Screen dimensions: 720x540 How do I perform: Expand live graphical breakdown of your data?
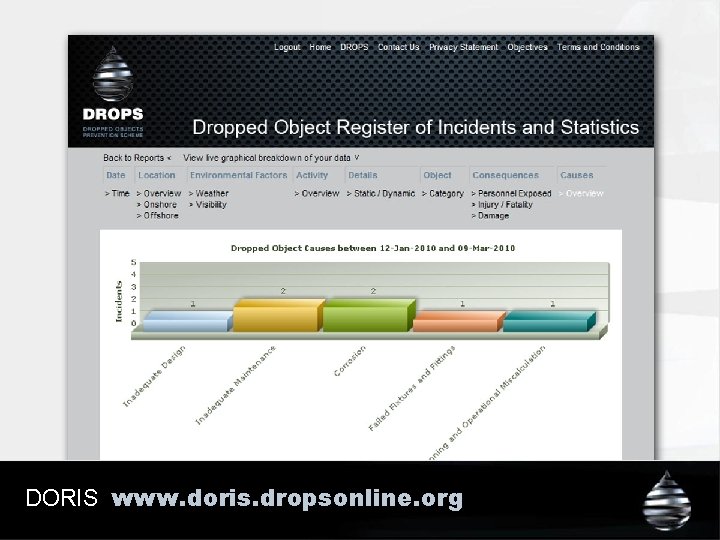pyautogui.click(x=271, y=158)
